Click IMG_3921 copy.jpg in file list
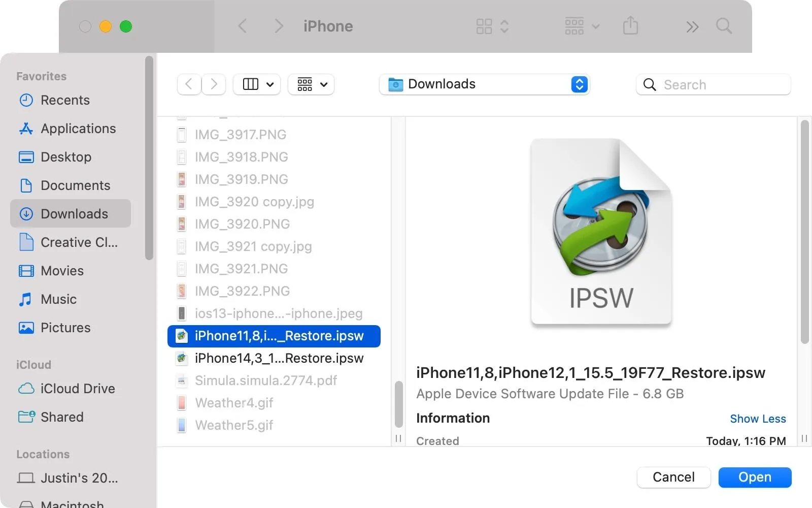This screenshot has height=508, width=812. [274, 246]
